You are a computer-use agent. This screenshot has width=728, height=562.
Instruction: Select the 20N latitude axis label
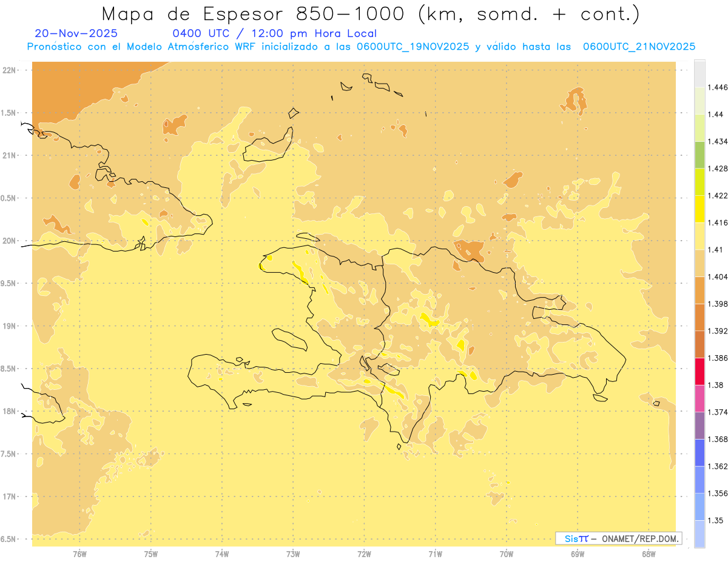click(9, 241)
